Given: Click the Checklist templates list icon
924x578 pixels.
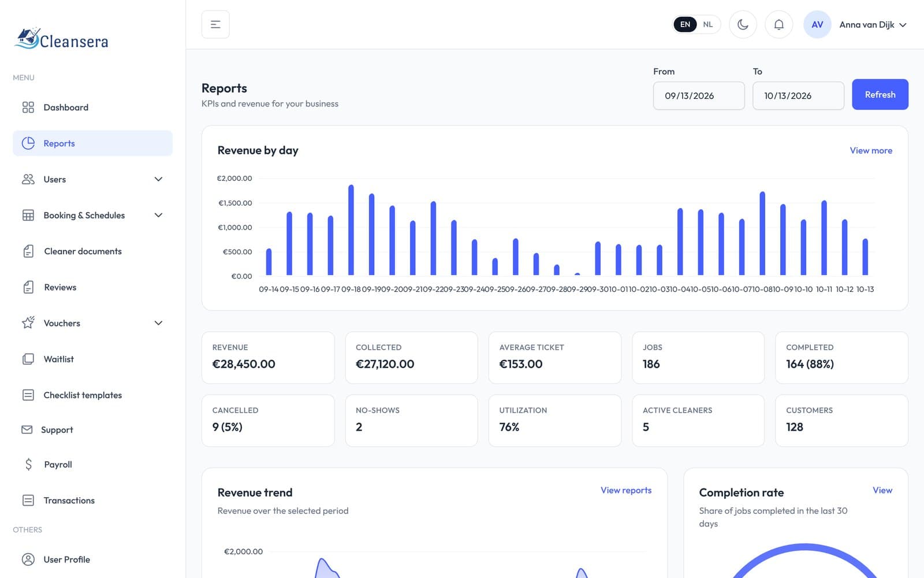Looking at the screenshot, I should [x=28, y=395].
